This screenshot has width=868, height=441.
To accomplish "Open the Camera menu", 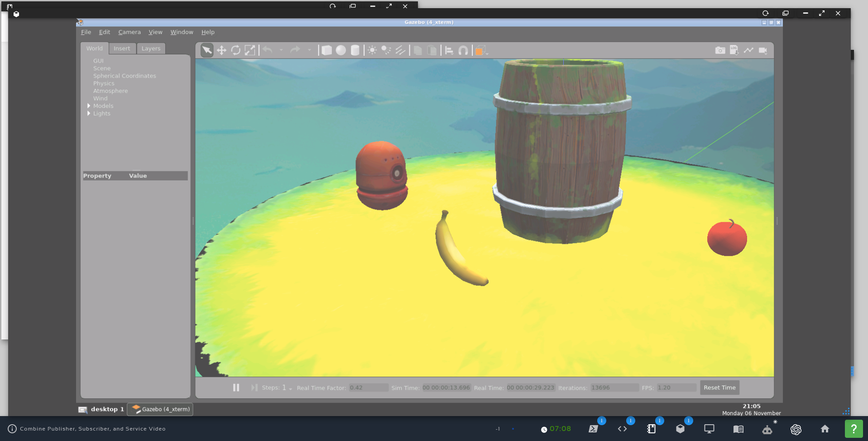I will tap(129, 32).
